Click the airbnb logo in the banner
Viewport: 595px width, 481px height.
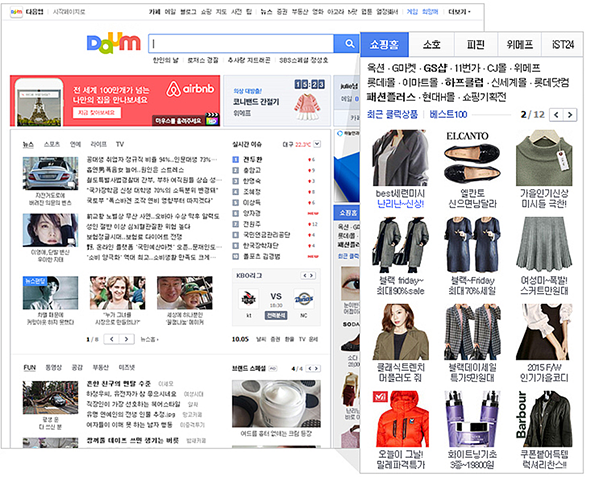click(x=190, y=89)
